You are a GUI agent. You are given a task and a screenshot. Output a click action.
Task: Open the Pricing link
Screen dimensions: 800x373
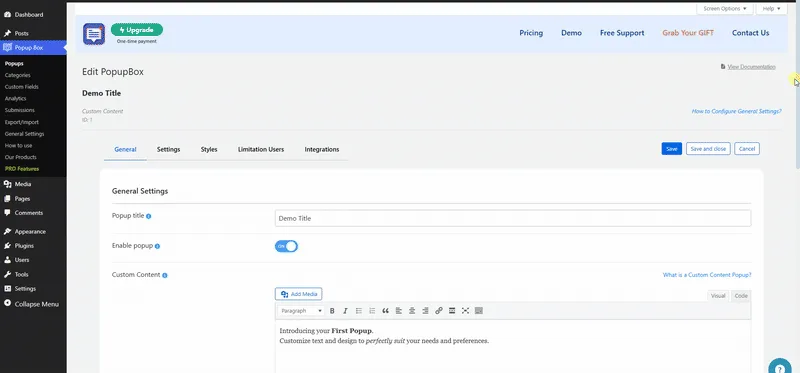(x=531, y=33)
